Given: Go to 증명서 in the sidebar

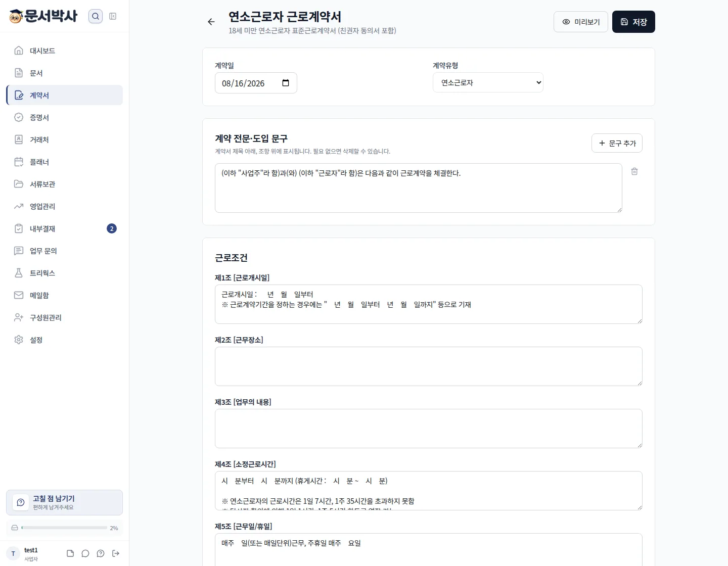Looking at the screenshot, I should click(x=65, y=117).
